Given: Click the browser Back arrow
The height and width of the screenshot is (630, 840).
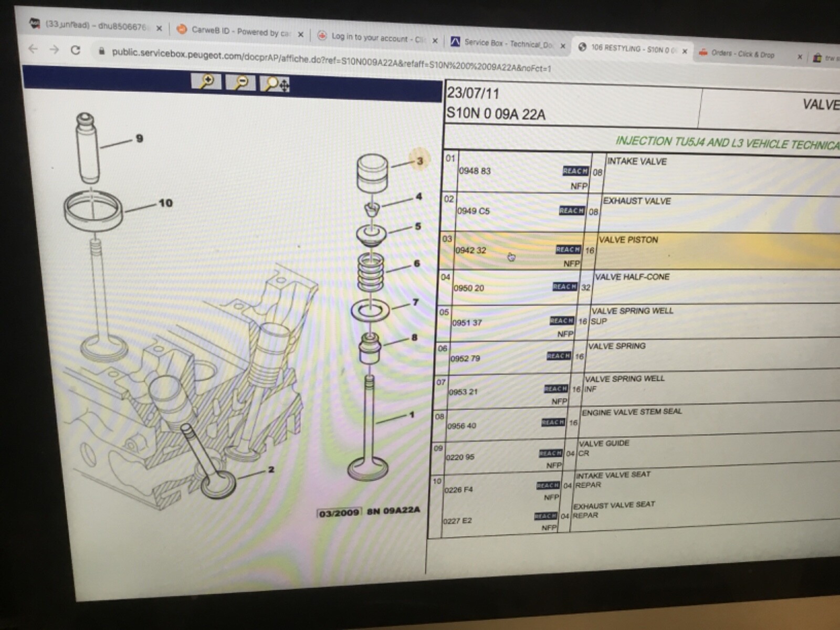Looking at the screenshot, I should point(33,49).
